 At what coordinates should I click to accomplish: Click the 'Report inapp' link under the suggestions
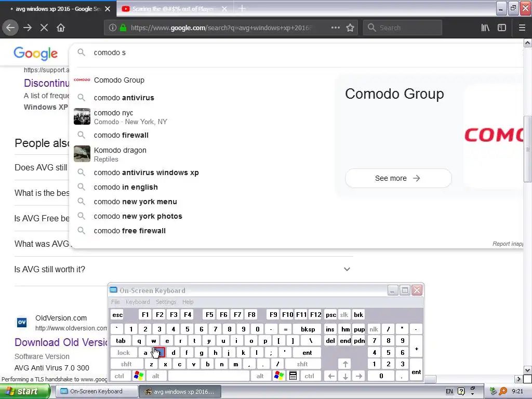tap(508, 244)
